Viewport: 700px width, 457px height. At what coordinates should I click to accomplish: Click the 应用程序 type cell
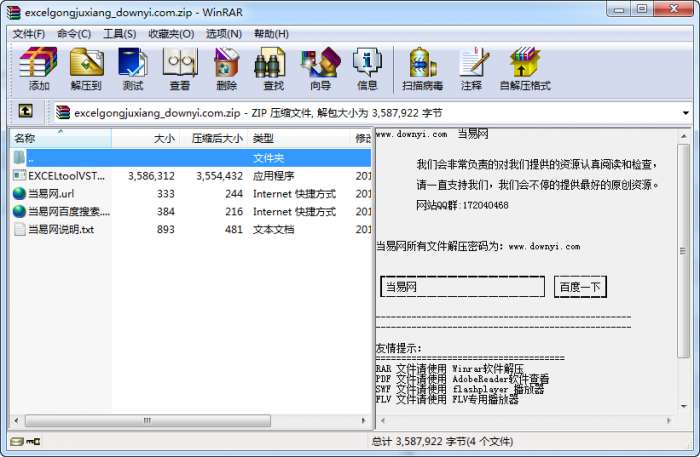click(274, 176)
